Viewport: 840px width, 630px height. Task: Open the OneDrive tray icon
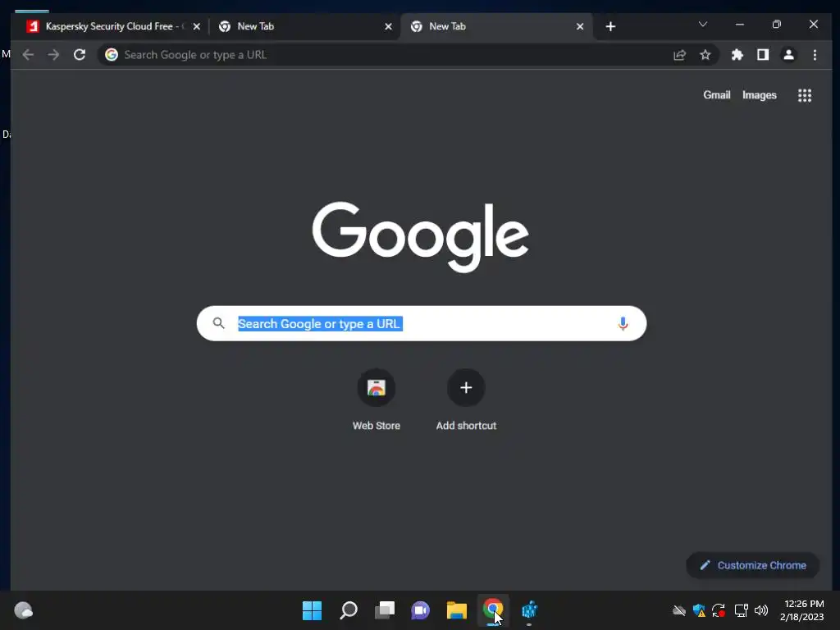[678, 610]
